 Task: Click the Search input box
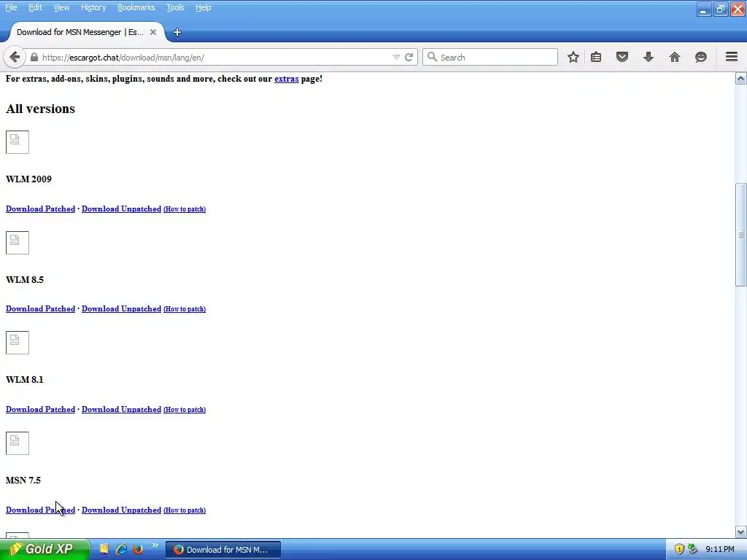(x=490, y=57)
